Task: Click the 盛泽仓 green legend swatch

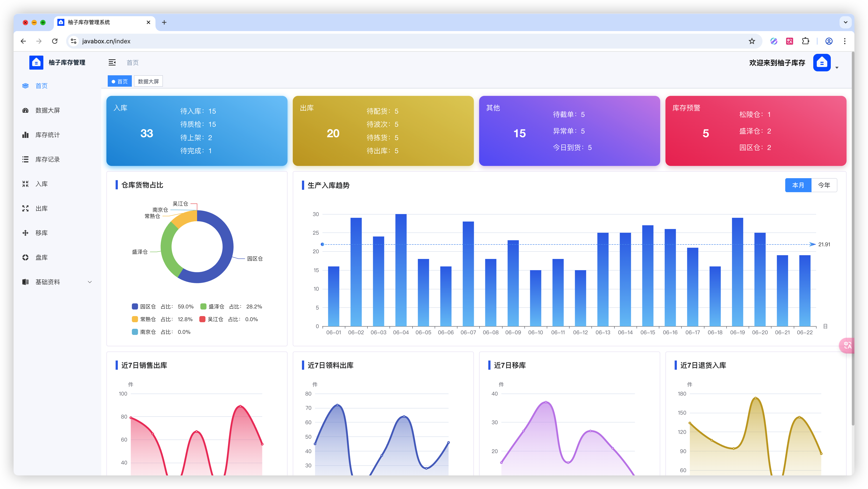Action: 203,306
